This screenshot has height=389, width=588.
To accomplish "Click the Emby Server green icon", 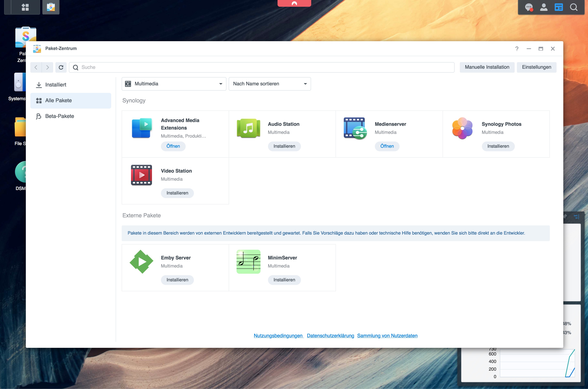I will 141,262.
